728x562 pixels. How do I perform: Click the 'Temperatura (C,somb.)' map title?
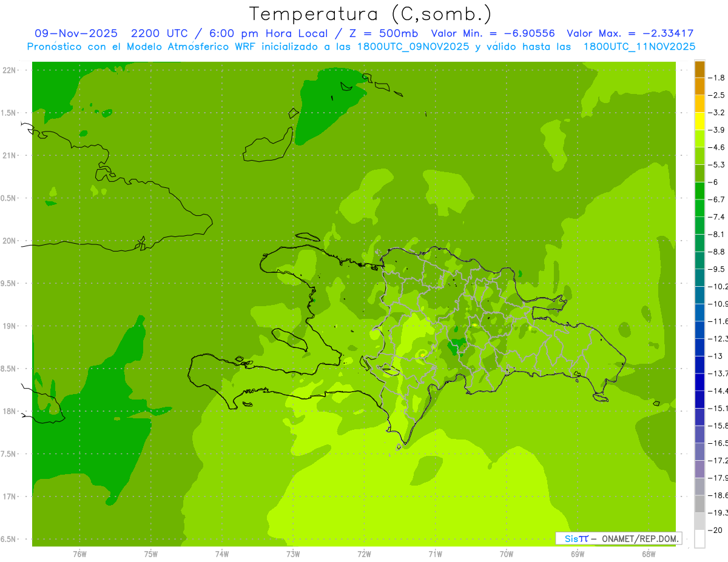coord(371,14)
